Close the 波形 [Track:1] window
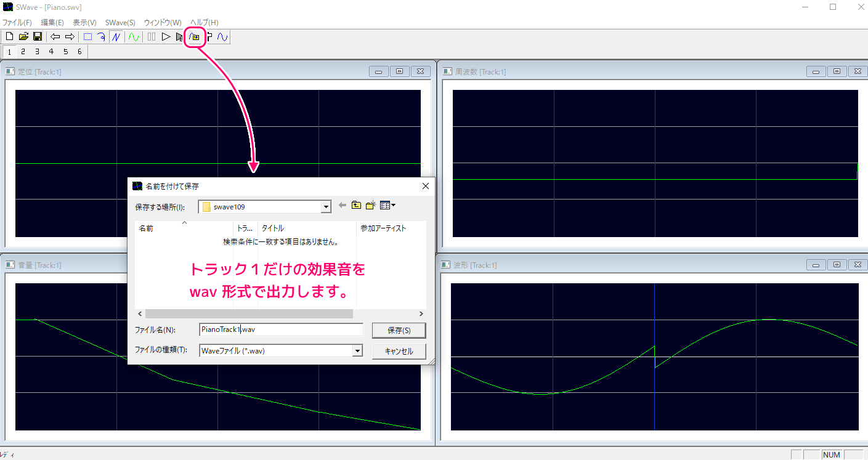The width and height of the screenshot is (868, 460). point(858,265)
